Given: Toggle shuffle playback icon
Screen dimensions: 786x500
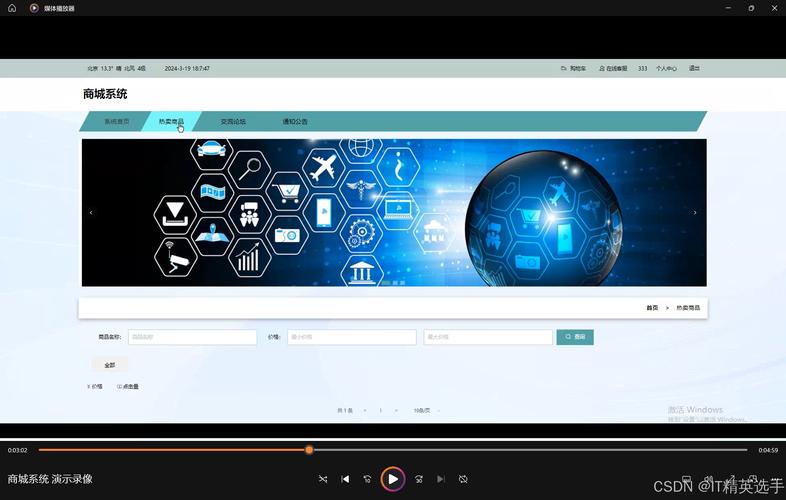Looking at the screenshot, I should [x=323, y=479].
